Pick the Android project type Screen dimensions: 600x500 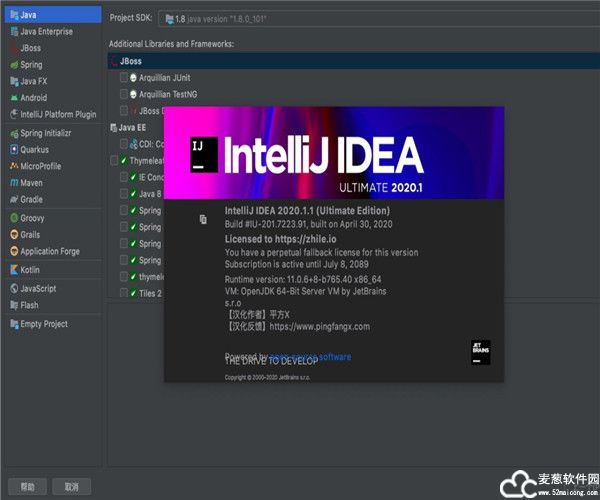point(33,98)
